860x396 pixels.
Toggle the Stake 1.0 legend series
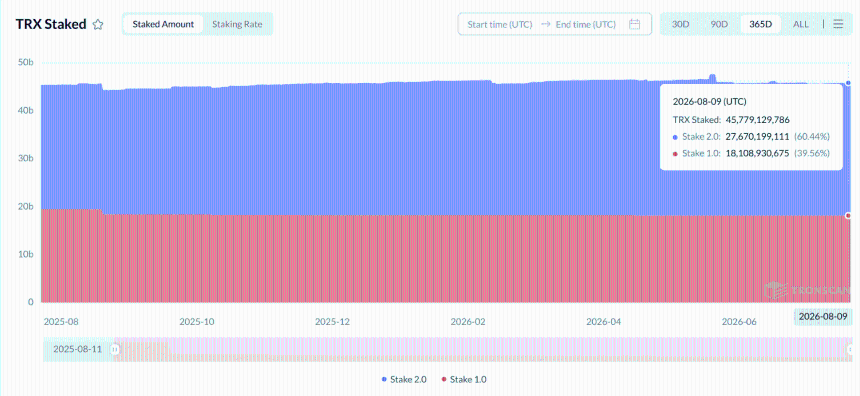pos(463,379)
